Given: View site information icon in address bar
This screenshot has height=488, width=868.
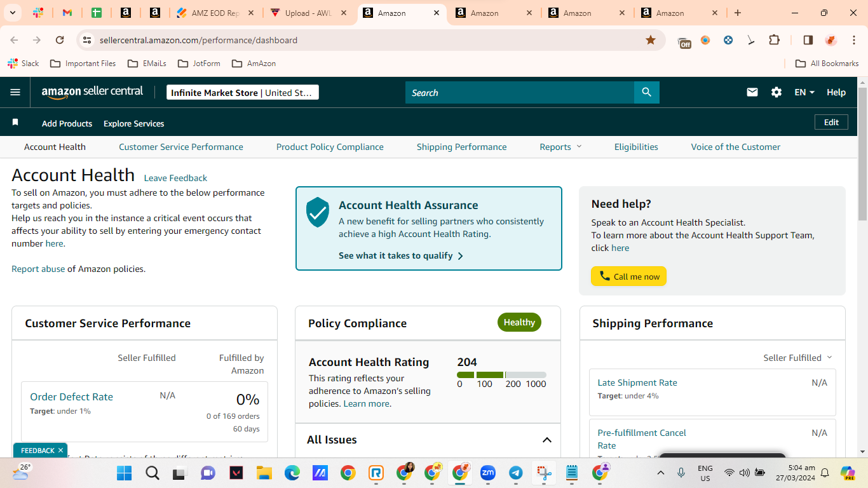Looking at the screenshot, I should pos(87,40).
